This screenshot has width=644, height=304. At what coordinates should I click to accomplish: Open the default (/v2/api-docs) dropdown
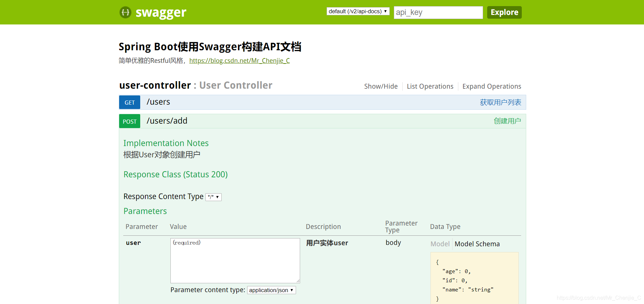pos(358,11)
